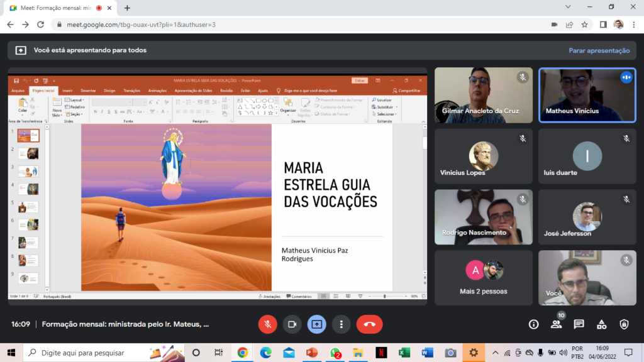This screenshot has width=644, height=362.
Task: Click Parar apresentação to stop presenting
Action: click(x=599, y=50)
